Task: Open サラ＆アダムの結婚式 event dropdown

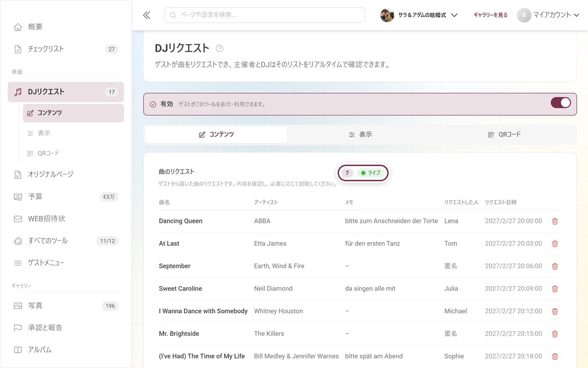Action: click(x=419, y=15)
